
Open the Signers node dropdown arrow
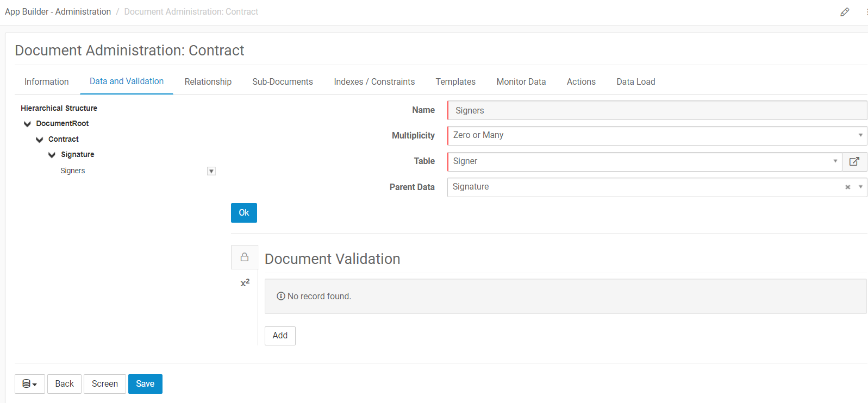pos(211,171)
